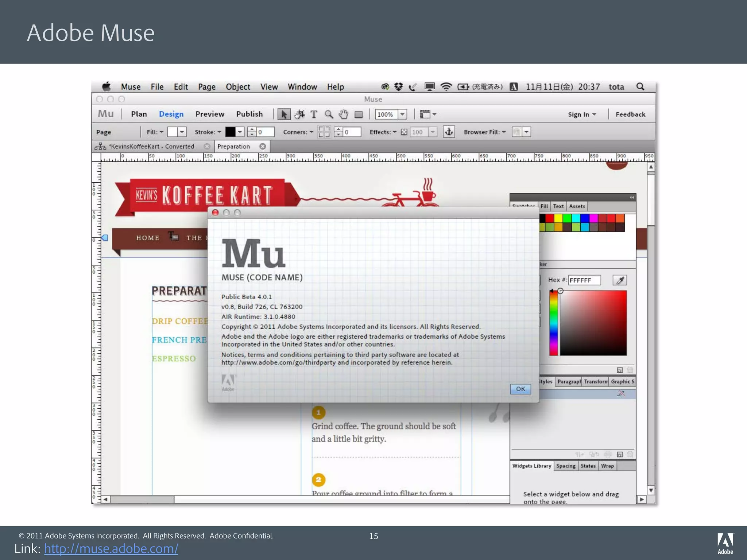Select the Selection arrow tool

click(x=283, y=114)
